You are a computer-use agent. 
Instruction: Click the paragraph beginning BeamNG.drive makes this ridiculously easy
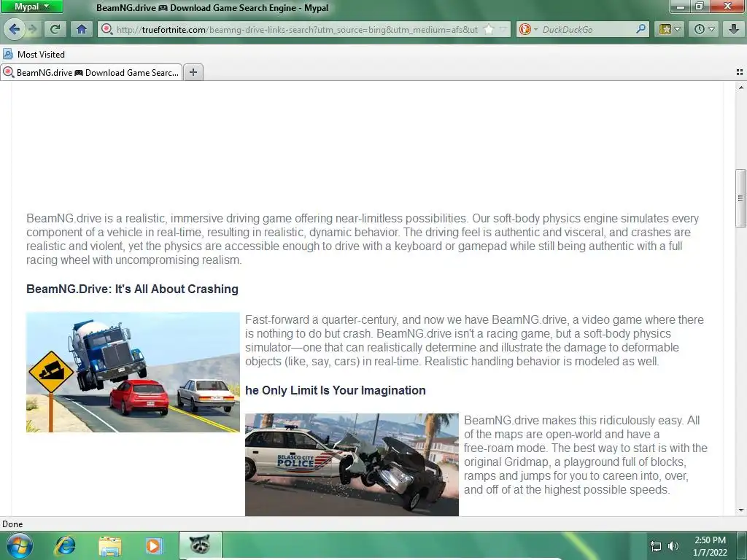tap(586, 455)
